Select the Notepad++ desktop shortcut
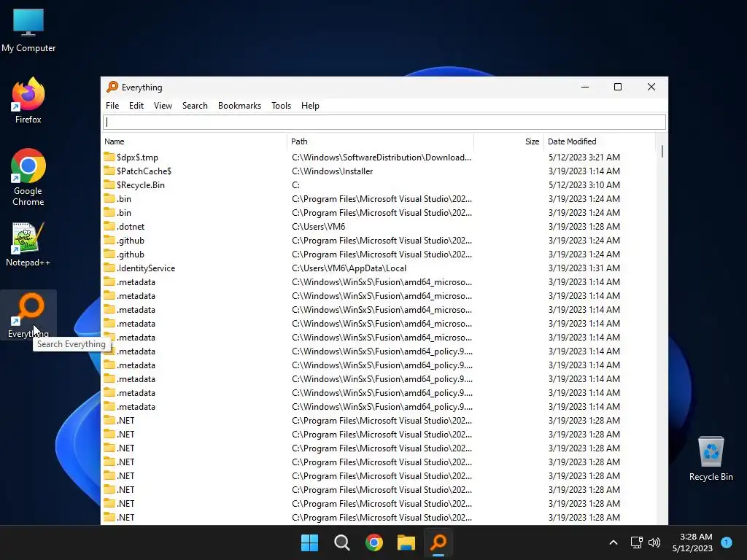The image size is (747, 560). [28, 244]
